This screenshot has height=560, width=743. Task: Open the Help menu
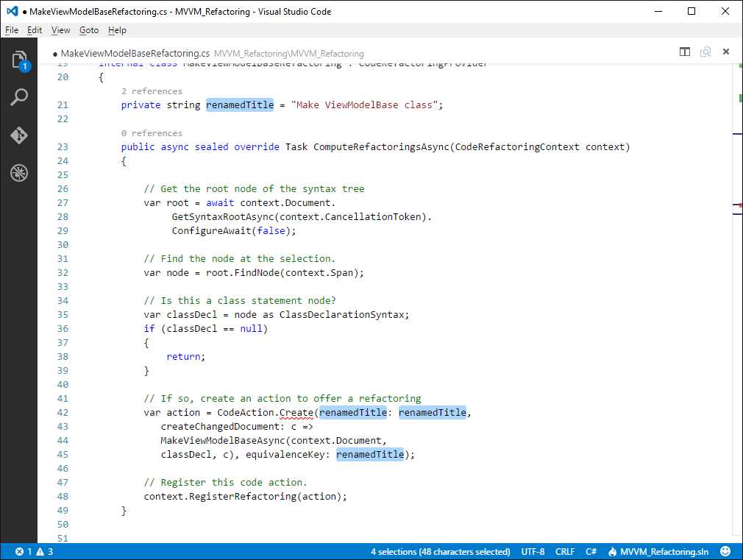117,30
